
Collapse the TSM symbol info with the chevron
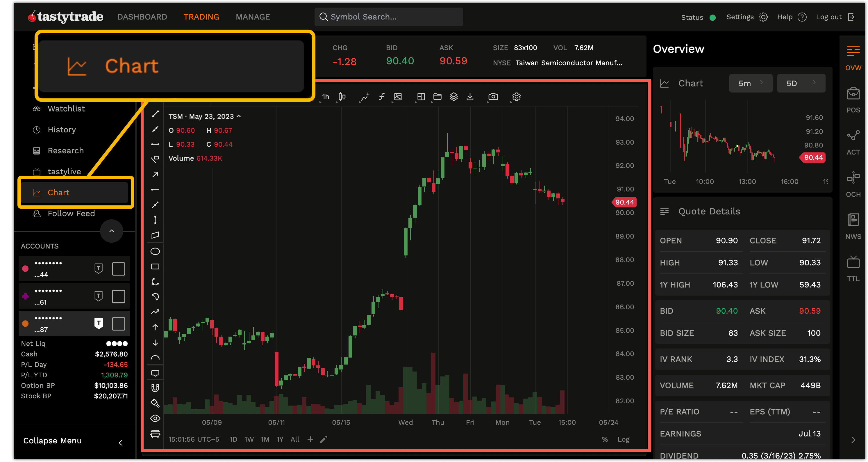coord(239,116)
